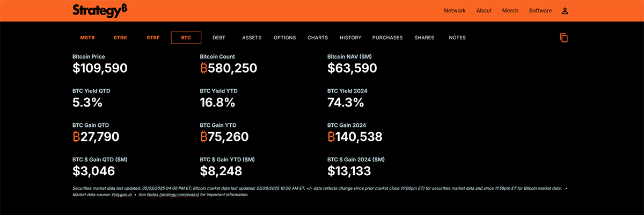Switch to the OPTIONS tab
644x215 pixels.
click(x=284, y=38)
